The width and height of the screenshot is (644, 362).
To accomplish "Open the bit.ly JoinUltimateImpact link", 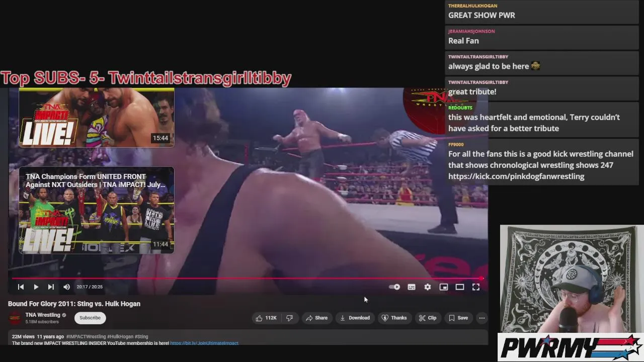I will tap(204, 343).
